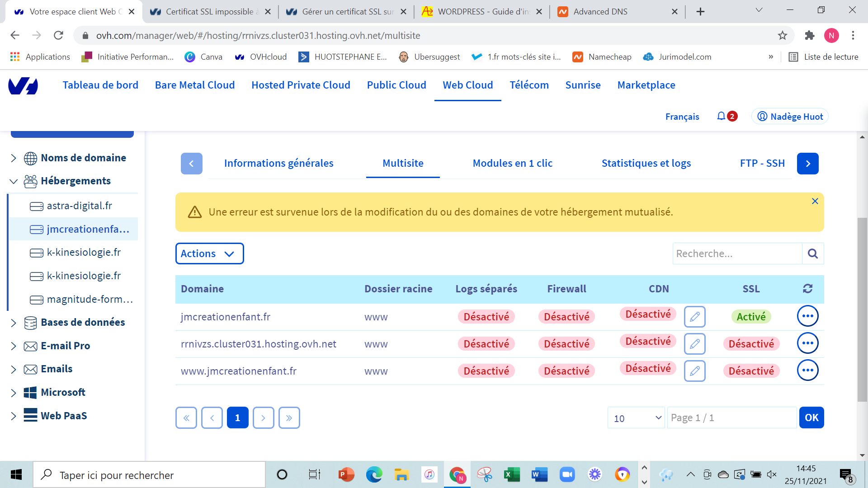Select astra-digital.fr hosting

click(x=80, y=206)
